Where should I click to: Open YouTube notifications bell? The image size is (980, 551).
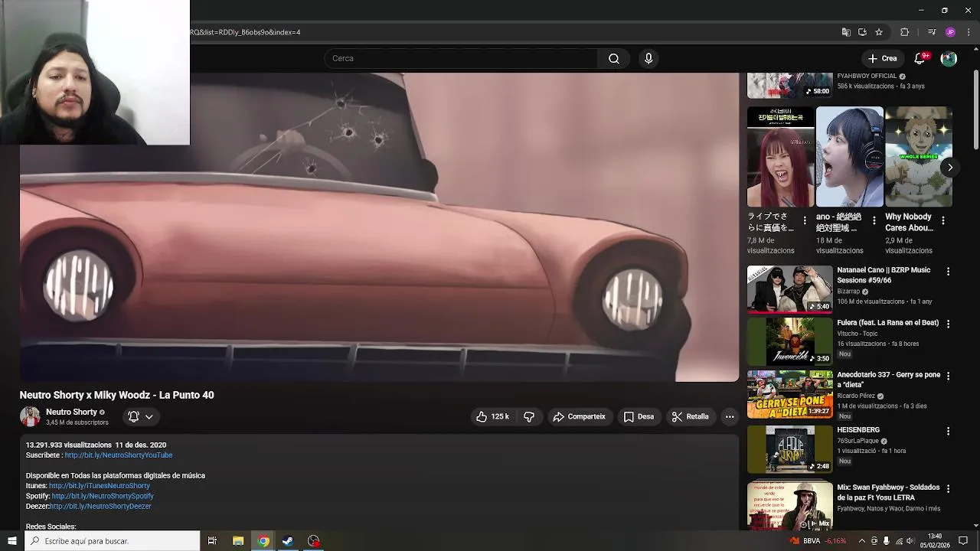pos(920,58)
